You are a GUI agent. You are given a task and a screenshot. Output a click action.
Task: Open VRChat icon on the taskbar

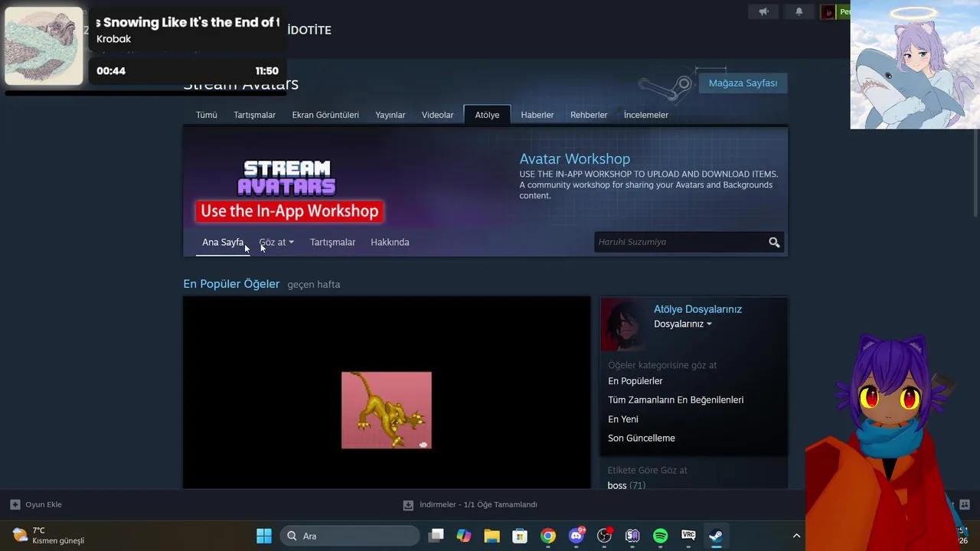point(688,536)
